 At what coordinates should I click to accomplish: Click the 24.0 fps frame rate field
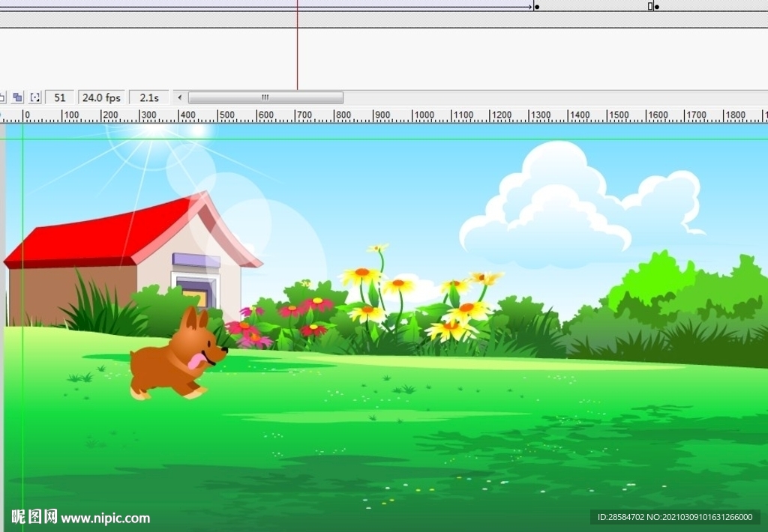point(101,97)
